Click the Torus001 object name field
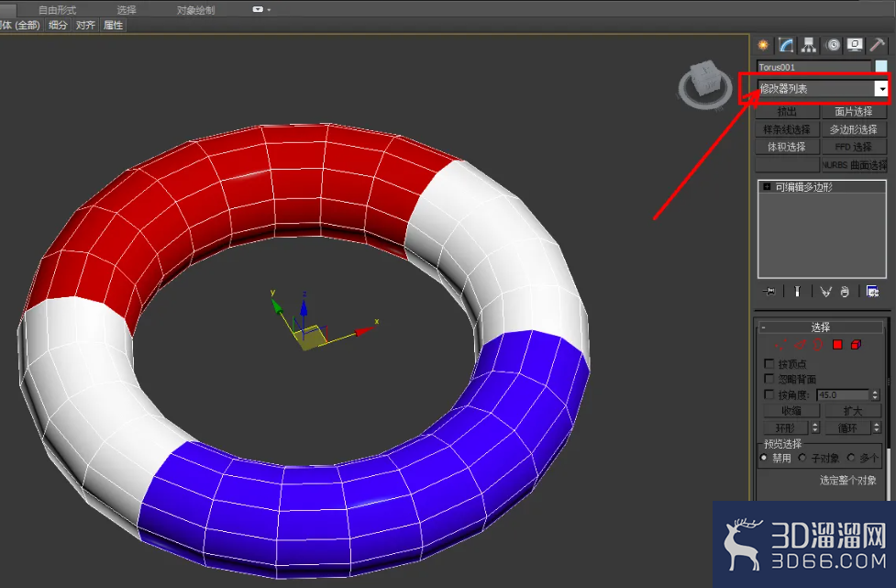Viewport: 896px width, 588px height. point(814,67)
